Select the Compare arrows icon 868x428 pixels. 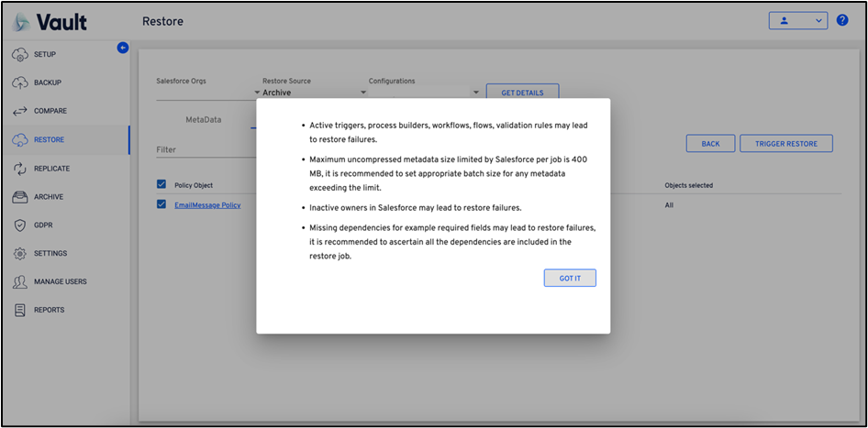[x=19, y=112]
